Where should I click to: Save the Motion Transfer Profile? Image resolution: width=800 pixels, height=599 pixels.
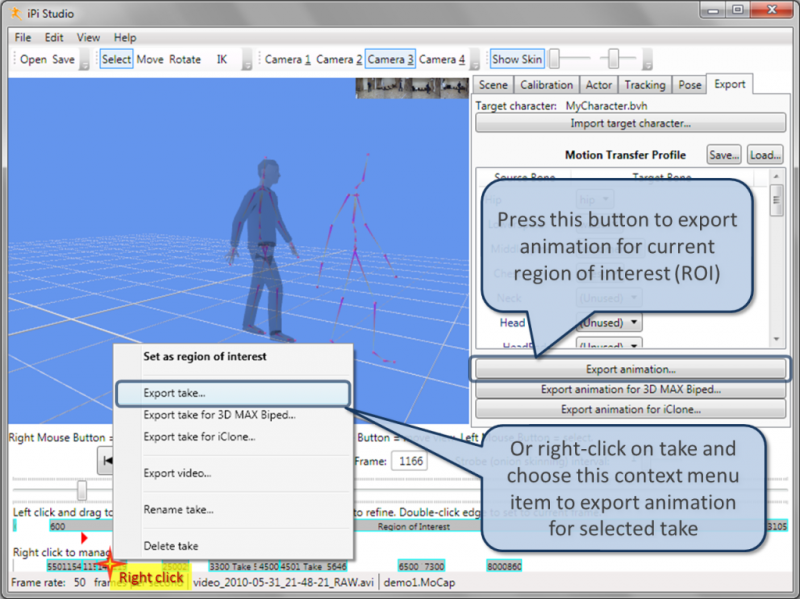(724, 155)
